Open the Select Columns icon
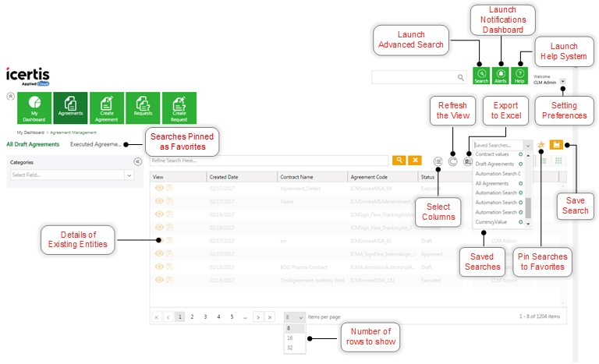This screenshot has height=364, width=599. coord(438,161)
